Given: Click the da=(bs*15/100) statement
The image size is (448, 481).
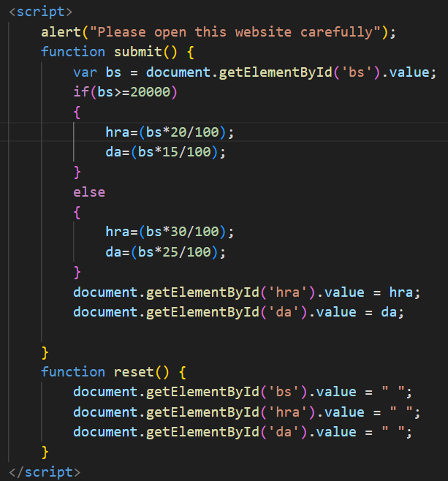Looking at the screenshot, I should (x=165, y=152).
